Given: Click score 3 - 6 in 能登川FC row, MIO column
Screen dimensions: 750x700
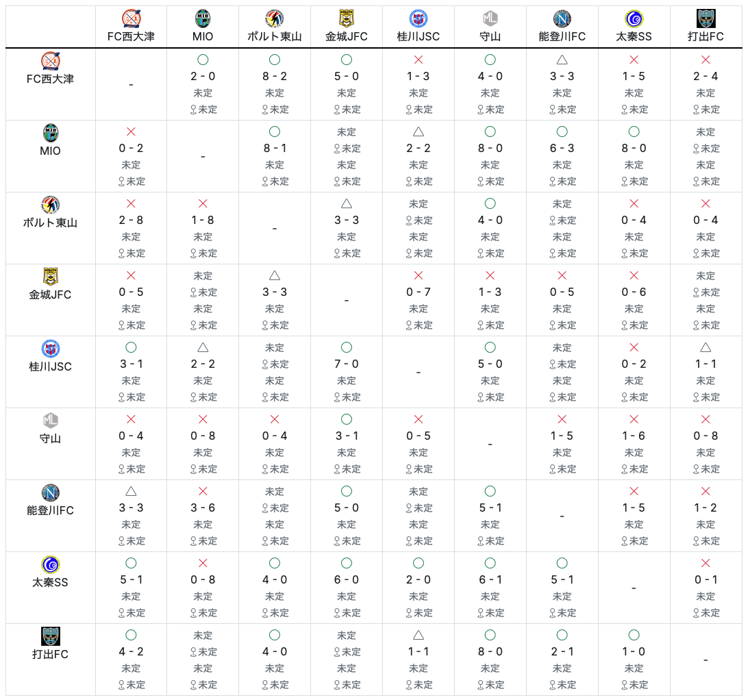Looking at the screenshot, I should (203, 508).
